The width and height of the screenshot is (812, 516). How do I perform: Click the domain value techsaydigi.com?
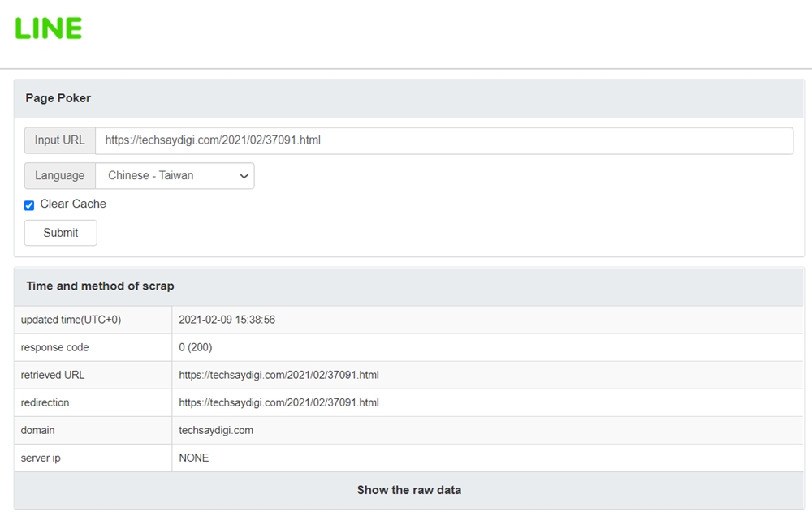(x=216, y=430)
